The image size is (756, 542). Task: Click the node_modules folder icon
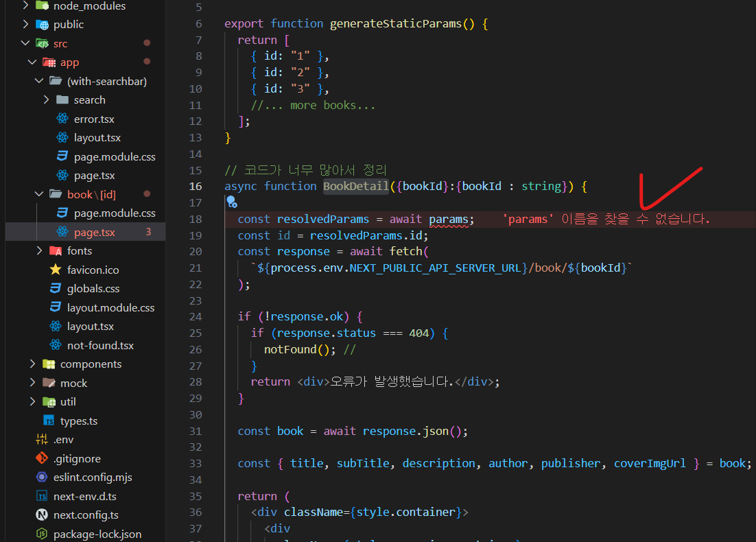[x=43, y=5]
